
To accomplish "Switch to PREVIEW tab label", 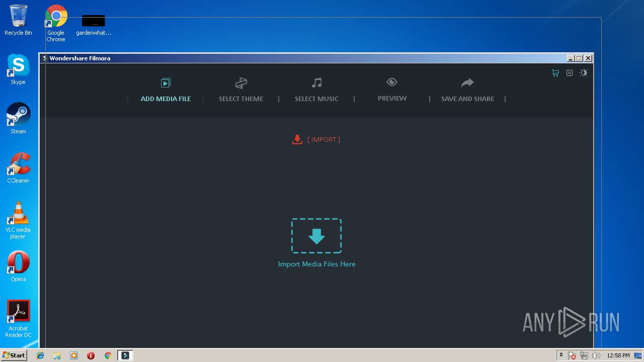I will [392, 99].
